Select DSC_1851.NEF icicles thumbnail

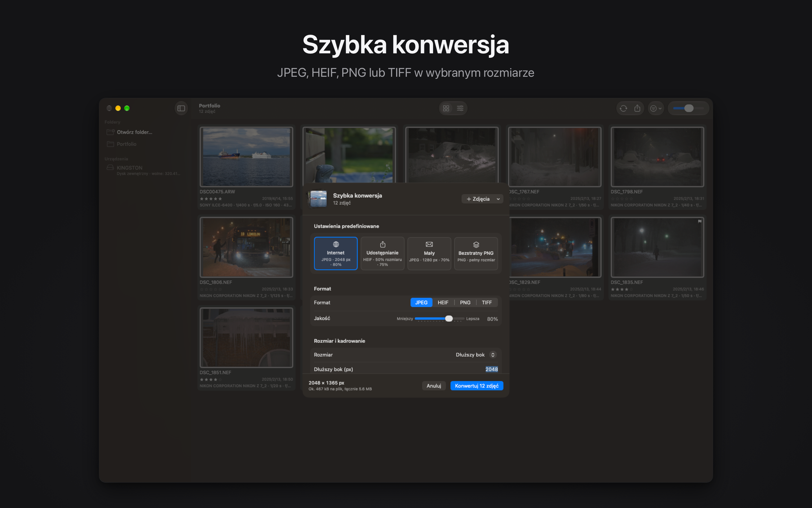[x=246, y=338]
